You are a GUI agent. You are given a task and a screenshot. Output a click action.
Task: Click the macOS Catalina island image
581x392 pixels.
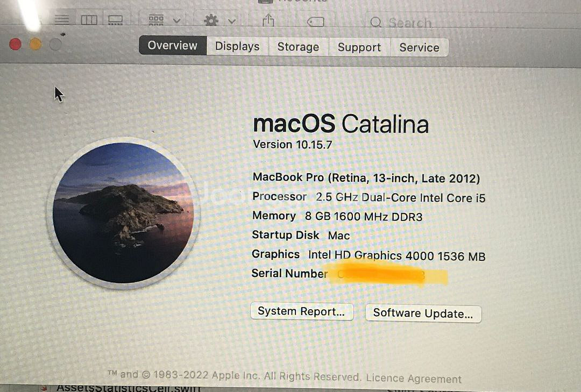click(123, 212)
